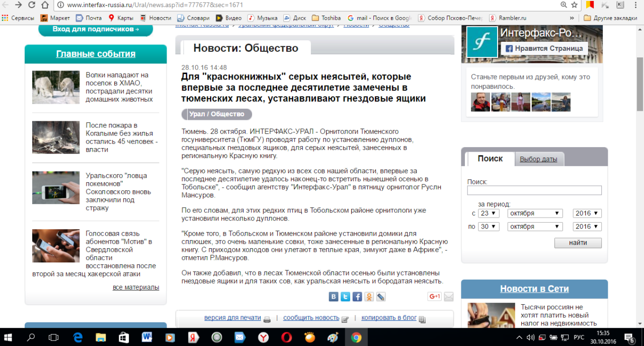This screenshot has width=644, height=346.
Task: Bookmark this page with star icon
Action: click(x=575, y=5)
